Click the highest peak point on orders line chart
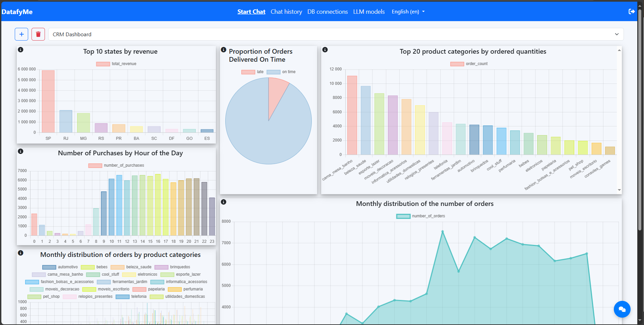This screenshot has width=644, height=325. click(443, 231)
